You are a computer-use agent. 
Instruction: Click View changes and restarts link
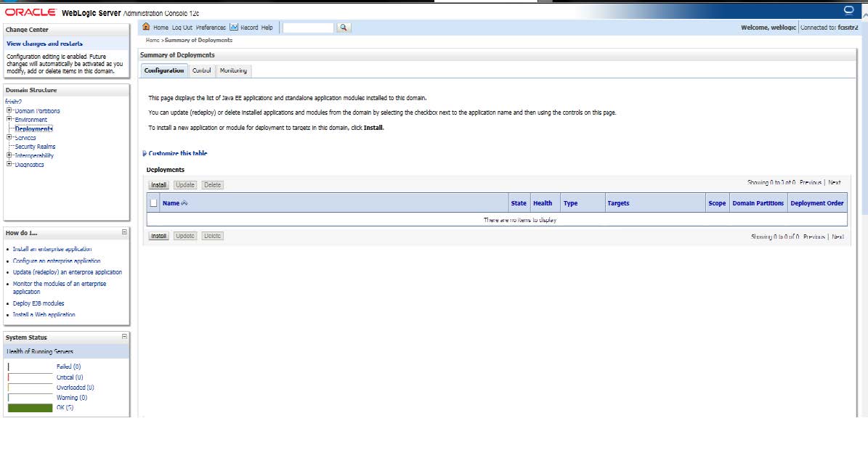coord(44,43)
